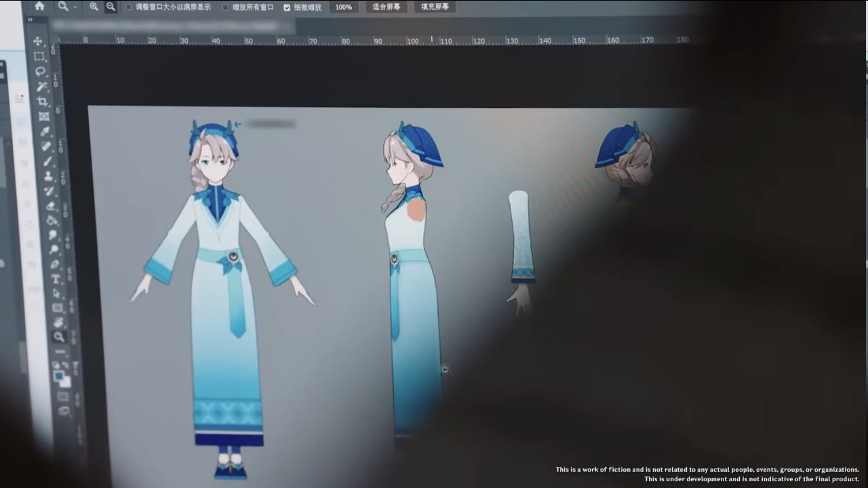Open the white background color swatch

pos(65,382)
